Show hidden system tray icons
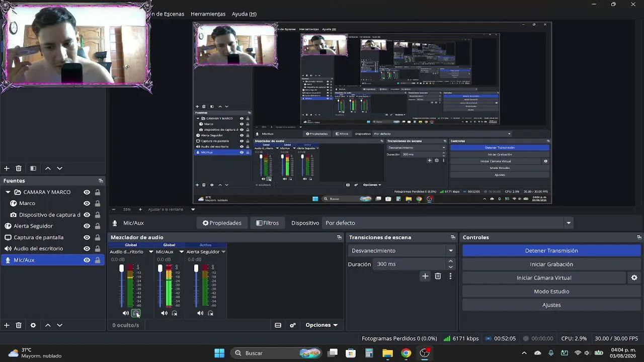644x362 pixels. 524,353
